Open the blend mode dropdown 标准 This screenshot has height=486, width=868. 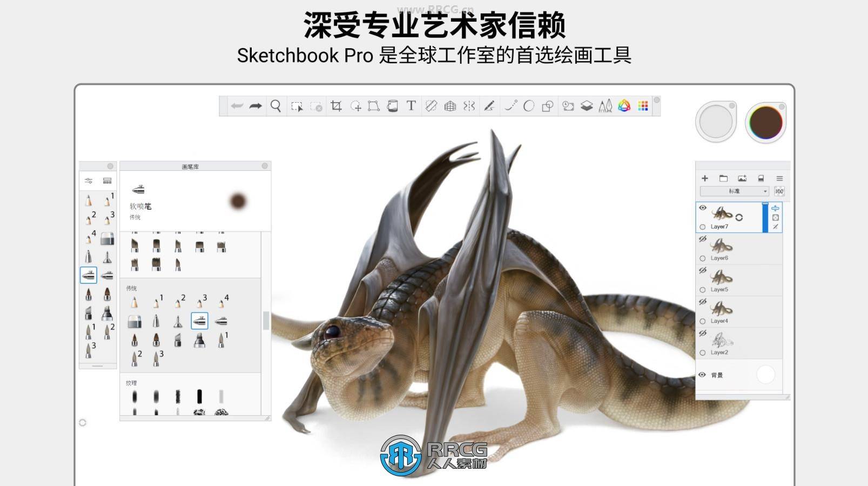pyautogui.click(x=734, y=191)
